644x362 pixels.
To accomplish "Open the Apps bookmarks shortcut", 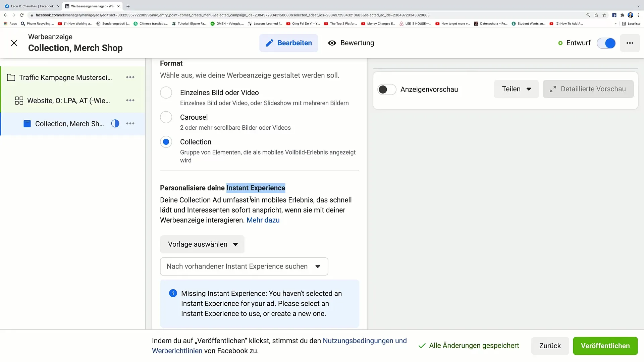I will (x=10, y=24).
